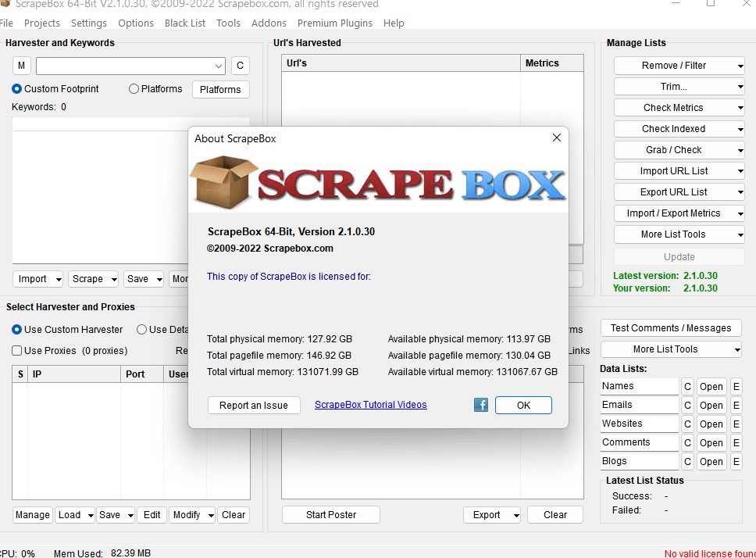Click the Start Poster button
The width and height of the screenshot is (756, 558).
click(x=331, y=514)
